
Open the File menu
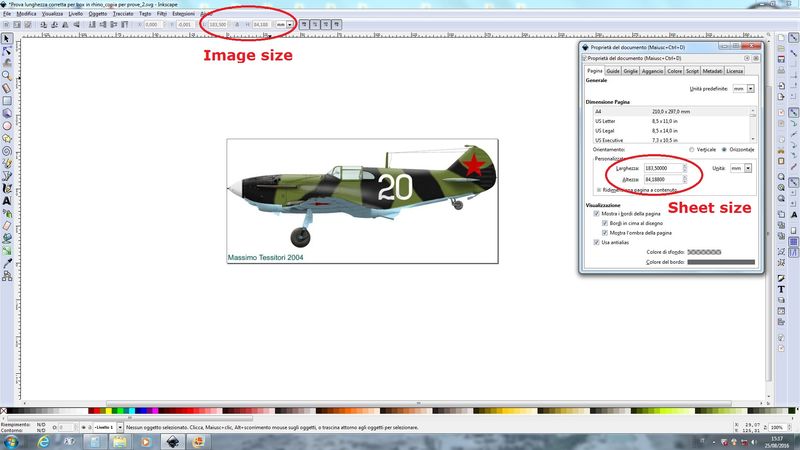coord(7,14)
